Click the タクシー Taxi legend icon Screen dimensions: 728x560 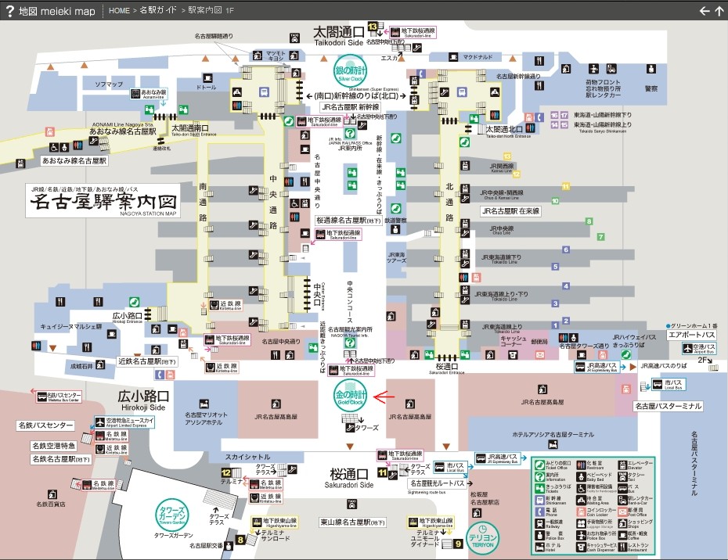(622, 476)
